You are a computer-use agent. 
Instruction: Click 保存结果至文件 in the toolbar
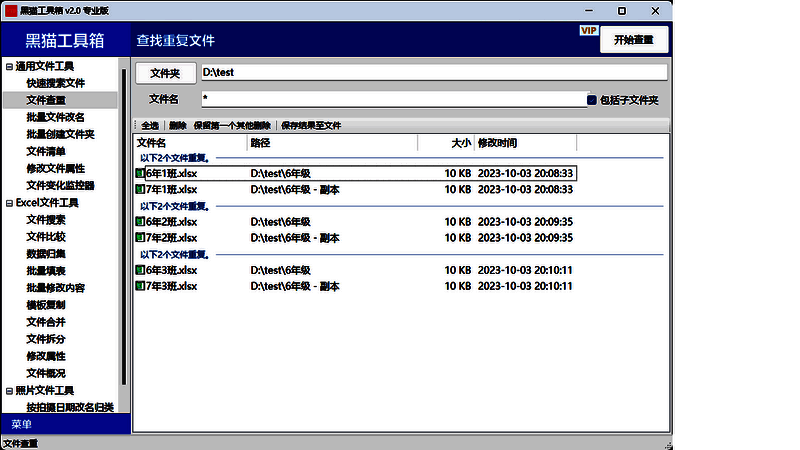click(311, 126)
